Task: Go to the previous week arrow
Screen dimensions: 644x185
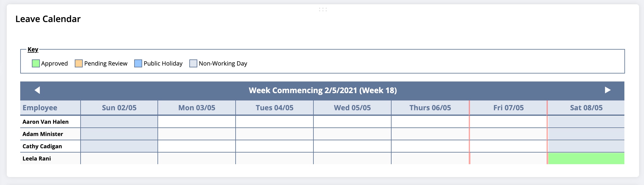Action: [37, 90]
